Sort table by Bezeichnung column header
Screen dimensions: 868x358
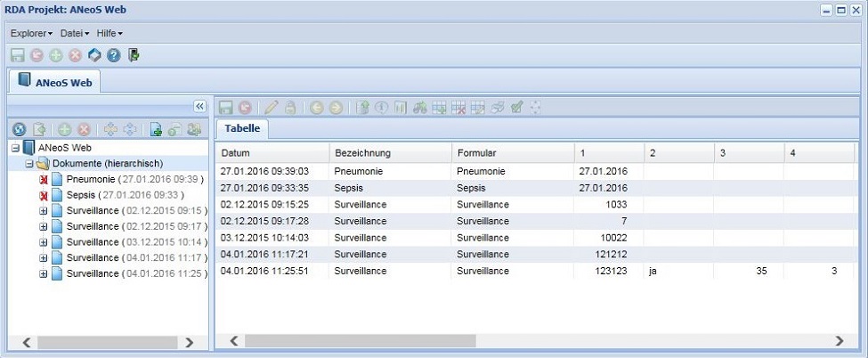pyautogui.click(x=390, y=152)
